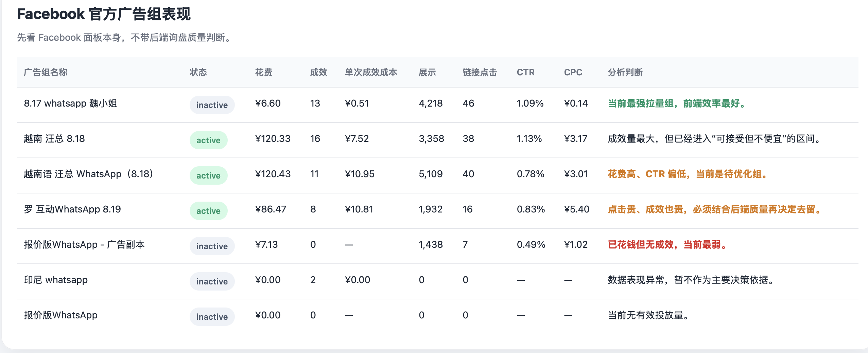The height and width of the screenshot is (353, 868).
Task: Click link clicks value 46
Action: click(468, 103)
